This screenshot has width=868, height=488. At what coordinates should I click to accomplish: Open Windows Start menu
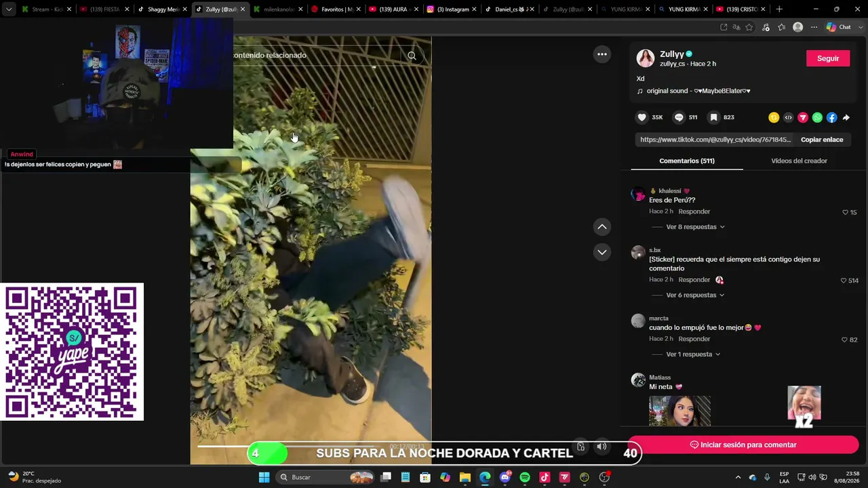pos(264,477)
